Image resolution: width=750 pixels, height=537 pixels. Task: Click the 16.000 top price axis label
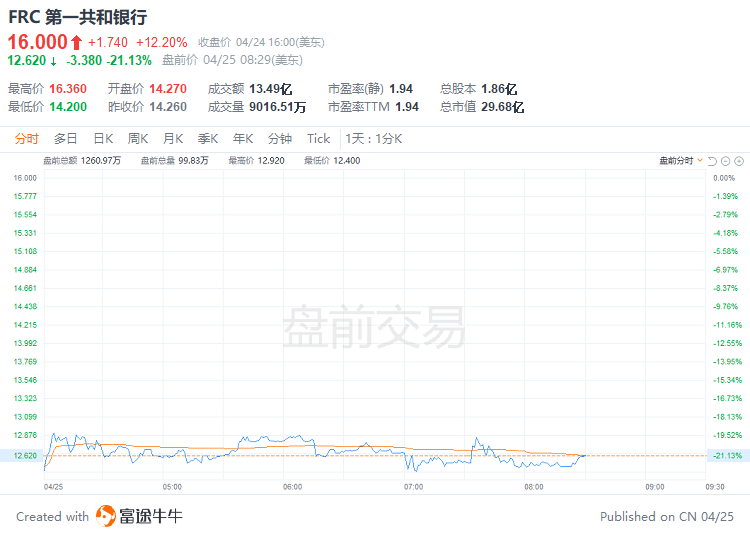25,178
